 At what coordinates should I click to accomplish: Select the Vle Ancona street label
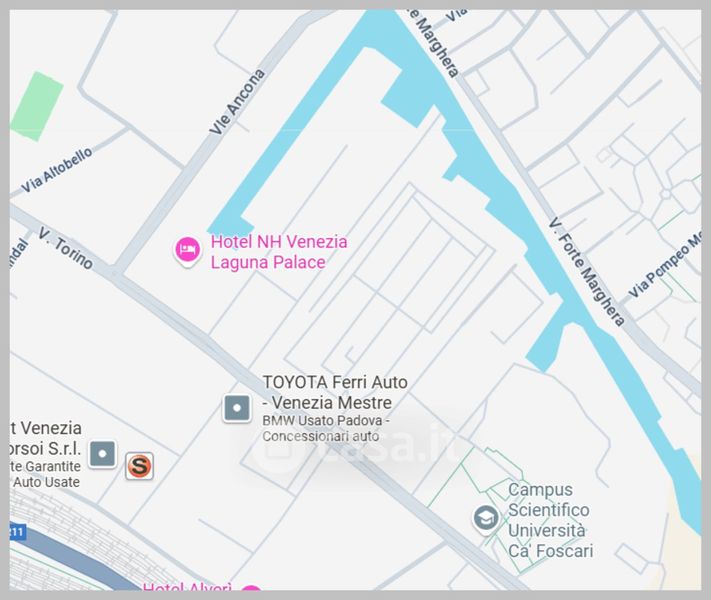coord(237,102)
